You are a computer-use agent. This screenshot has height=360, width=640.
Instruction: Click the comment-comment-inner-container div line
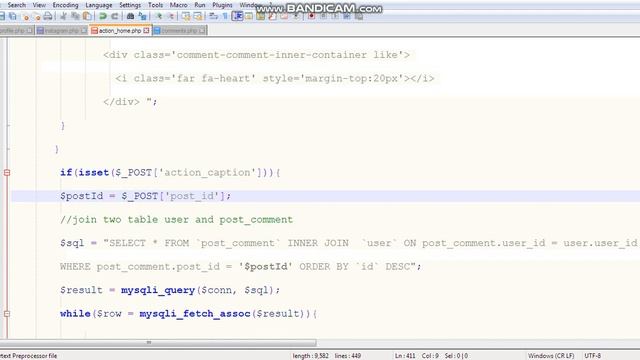pos(256,55)
